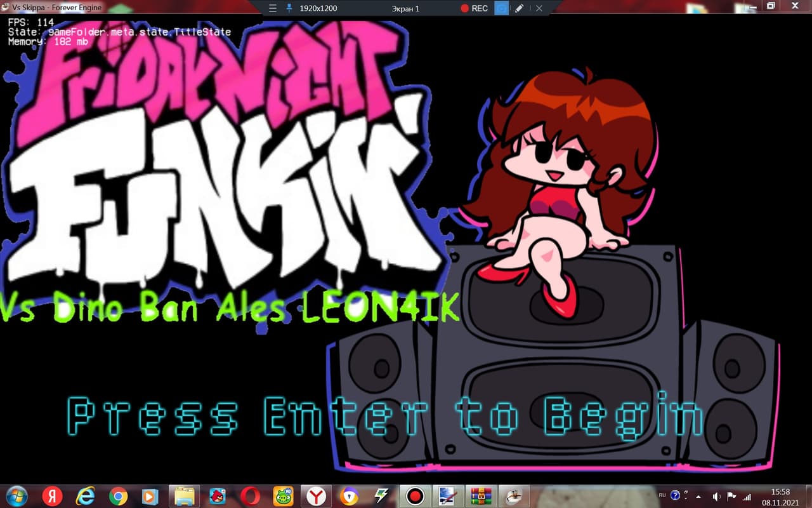Open the media player taskbar icon
The height and width of the screenshot is (508, 812).
click(150, 495)
